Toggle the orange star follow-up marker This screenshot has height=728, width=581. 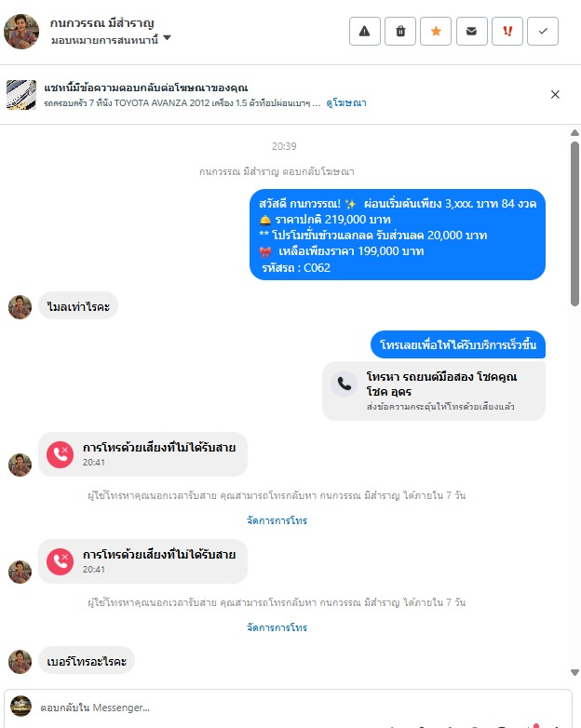coord(436,31)
